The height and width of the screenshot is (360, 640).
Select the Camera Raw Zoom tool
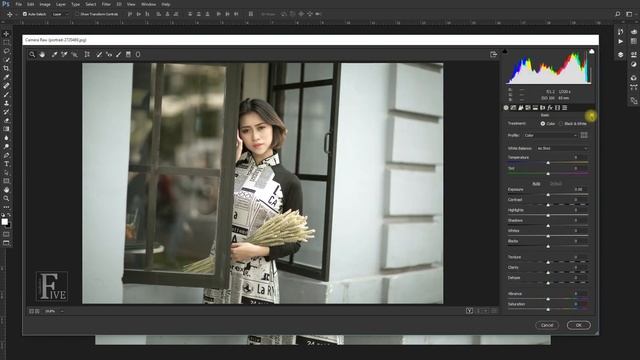(x=32, y=54)
